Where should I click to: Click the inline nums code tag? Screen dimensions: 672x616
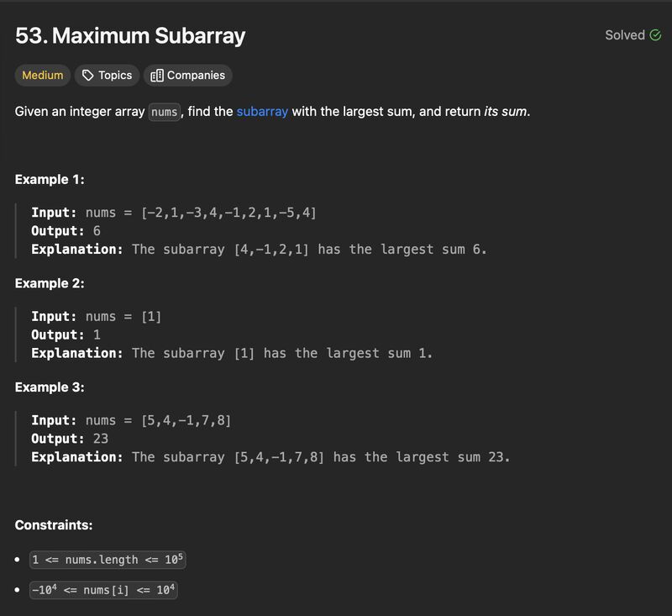164,112
